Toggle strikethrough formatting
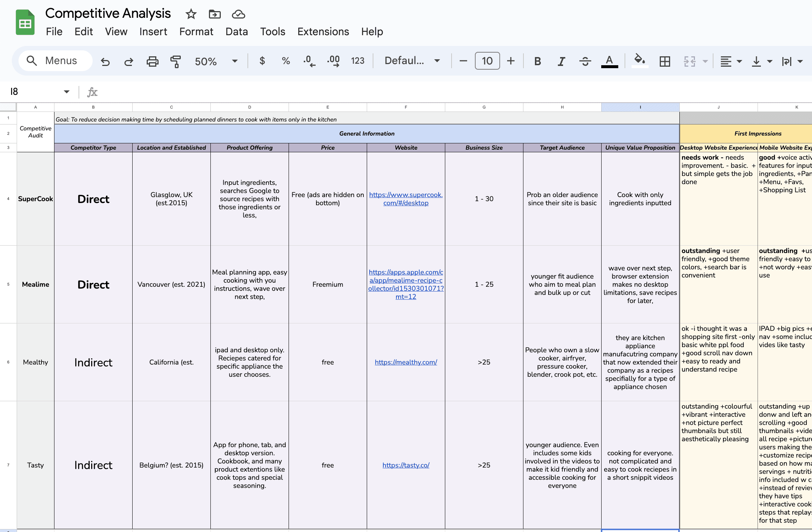This screenshot has width=812, height=532. point(585,61)
